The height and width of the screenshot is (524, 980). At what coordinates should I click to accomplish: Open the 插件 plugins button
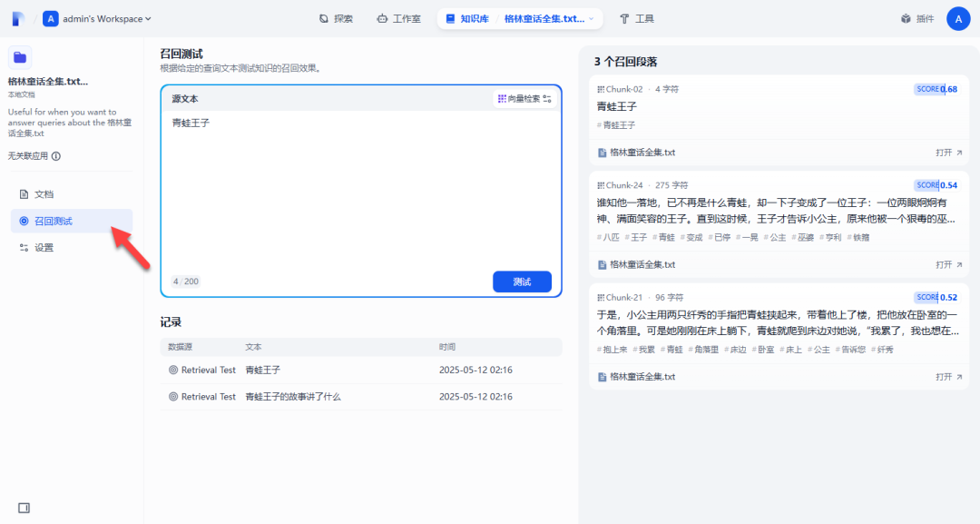pos(917,19)
